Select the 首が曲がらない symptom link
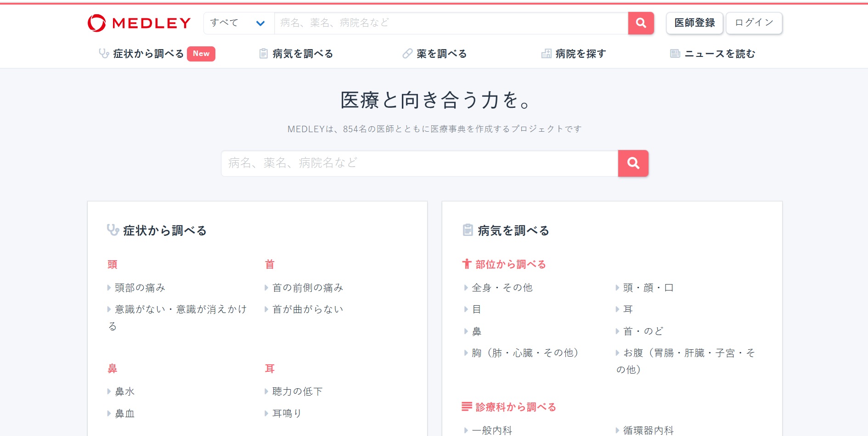The width and height of the screenshot is (868, 436). tap(308, 309)
